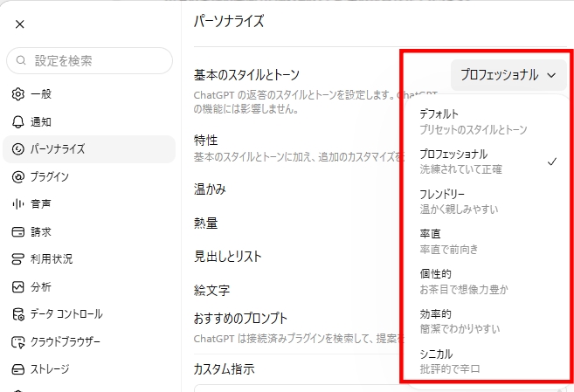Click the 見出しとリスト setting label
Viewport: 574px width, 392px height.
[228, 257]
